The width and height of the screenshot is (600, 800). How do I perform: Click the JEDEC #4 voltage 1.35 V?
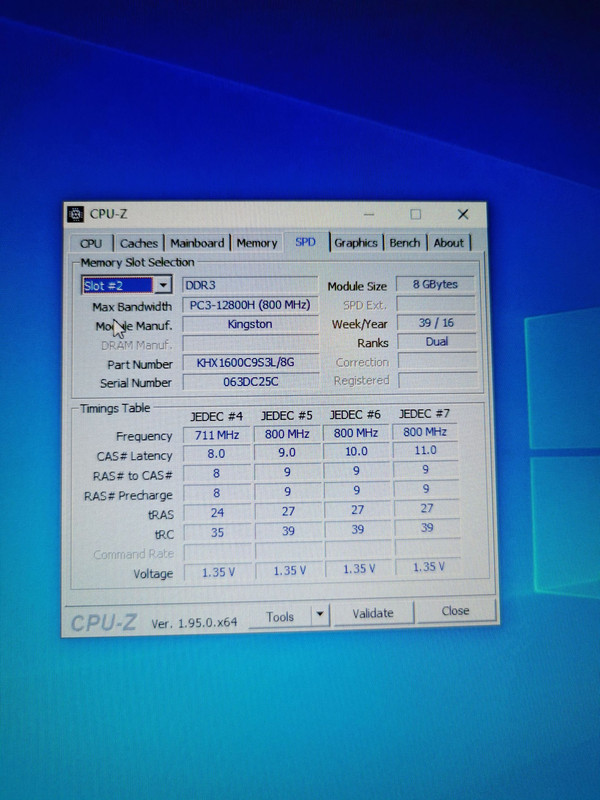coord(218,572)
